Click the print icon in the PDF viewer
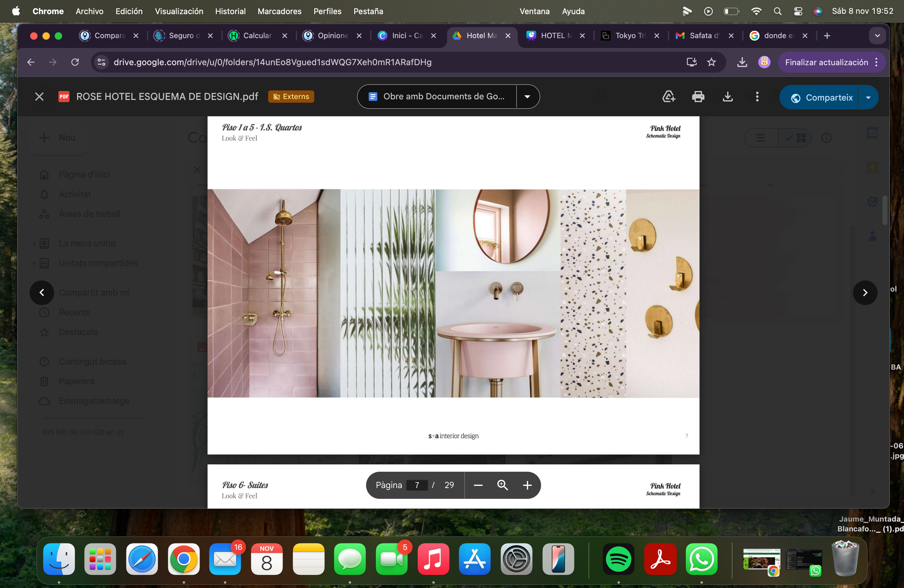 tap(698, 97)
